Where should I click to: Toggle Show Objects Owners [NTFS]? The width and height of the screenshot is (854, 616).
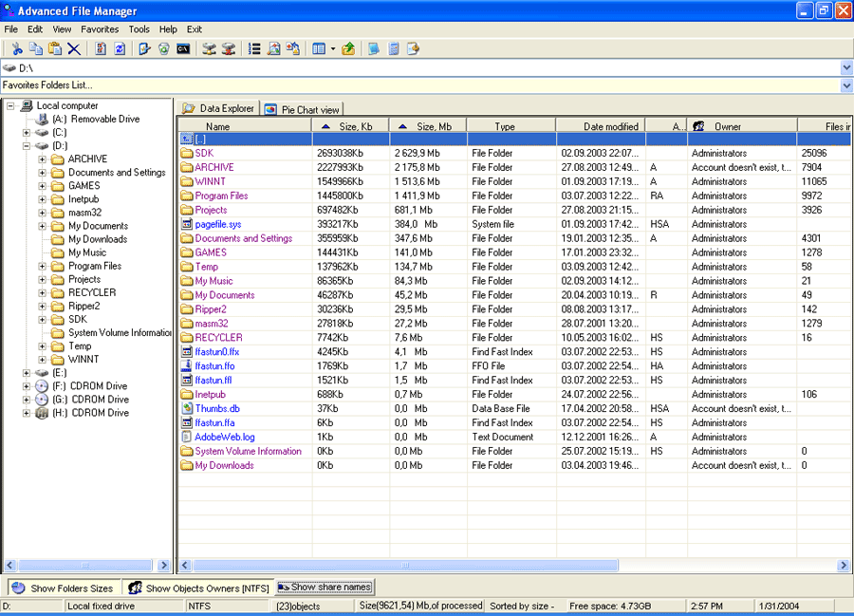pos(199,588)
